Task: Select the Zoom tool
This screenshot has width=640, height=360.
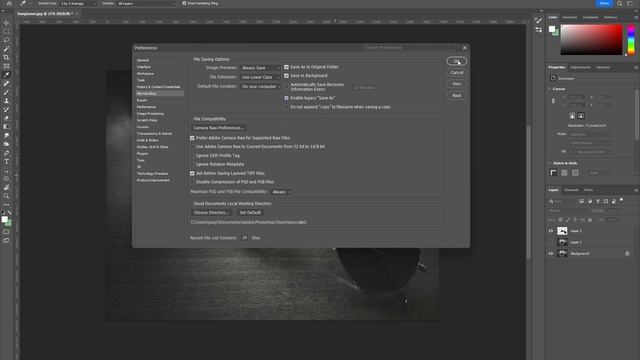Action: (x=6, y=196)
